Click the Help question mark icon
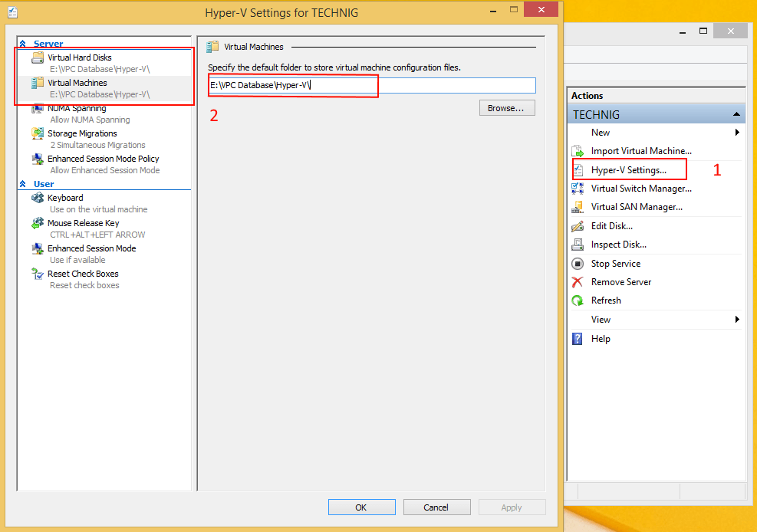 pos(577,338)
